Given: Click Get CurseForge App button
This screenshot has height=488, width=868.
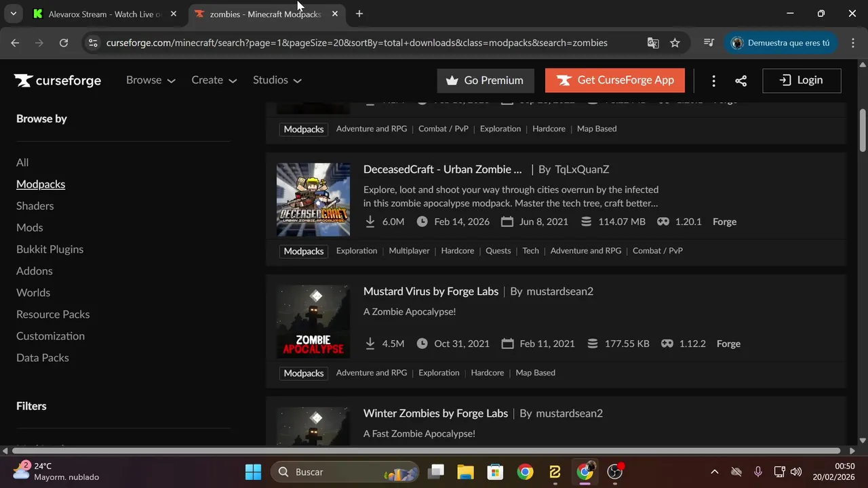Looking at the screenshot, I should pyautogui.click(x=615, y=81).
